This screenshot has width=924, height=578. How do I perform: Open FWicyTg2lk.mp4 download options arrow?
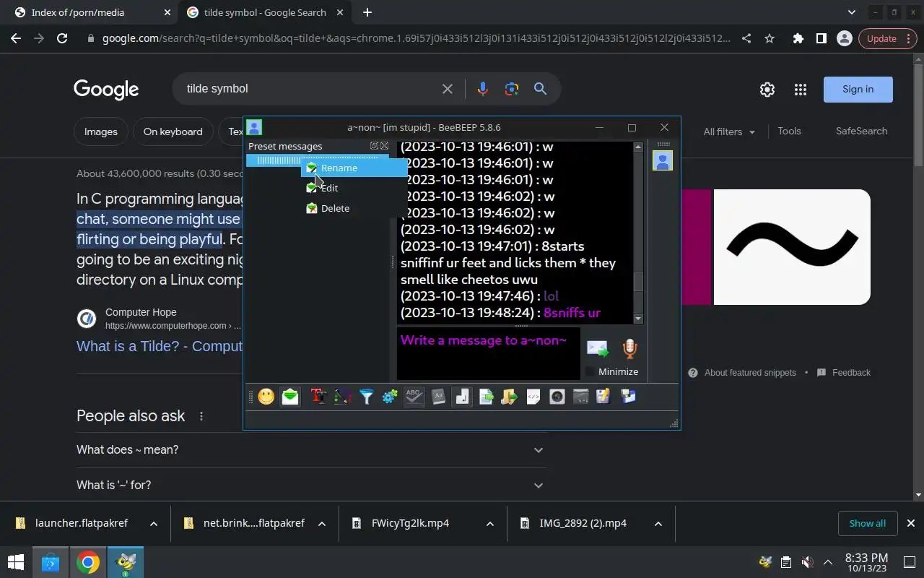490,524
